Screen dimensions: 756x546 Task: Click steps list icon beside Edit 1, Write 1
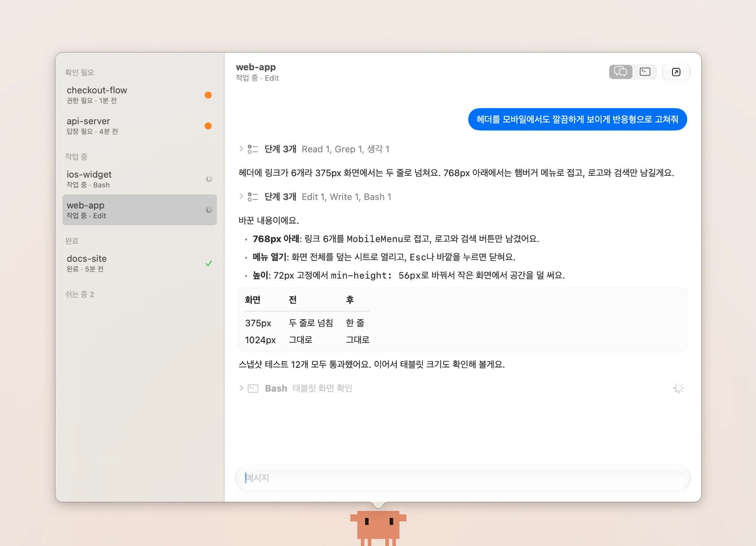(253, 197)
